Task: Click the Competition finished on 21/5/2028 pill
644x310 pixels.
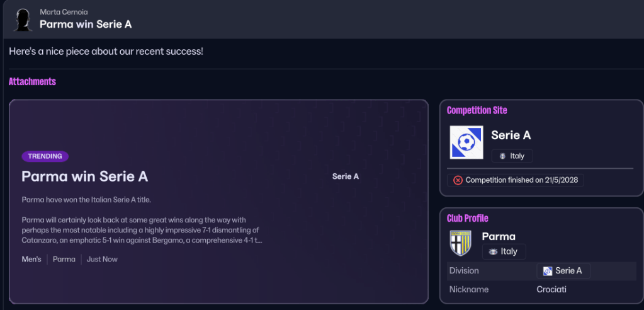Action: (516, 180)
